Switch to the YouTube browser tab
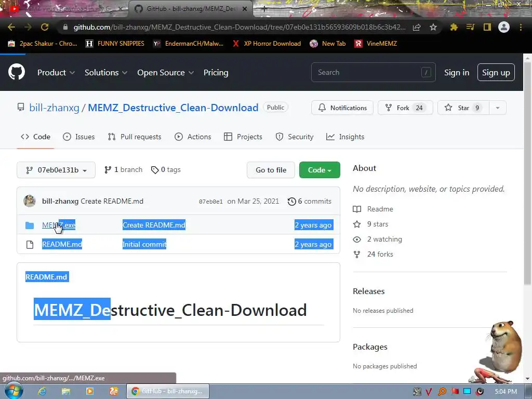The height and width of the screenshot is (399, 532). [x=64, y=9]
